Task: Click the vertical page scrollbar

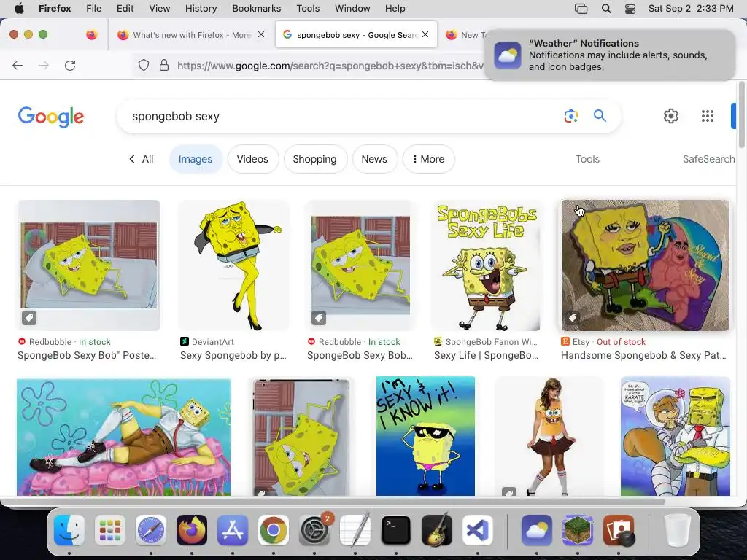Action: click(x=741, y=114)
